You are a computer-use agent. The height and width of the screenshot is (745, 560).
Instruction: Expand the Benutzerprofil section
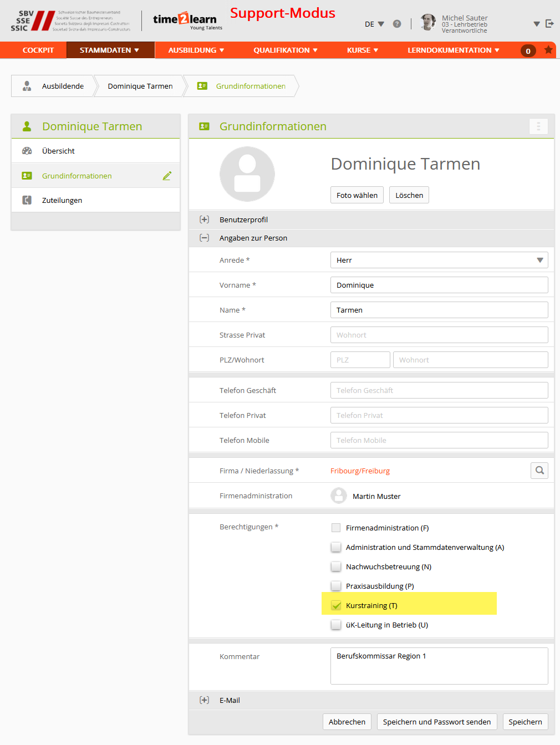coord(205,220)
